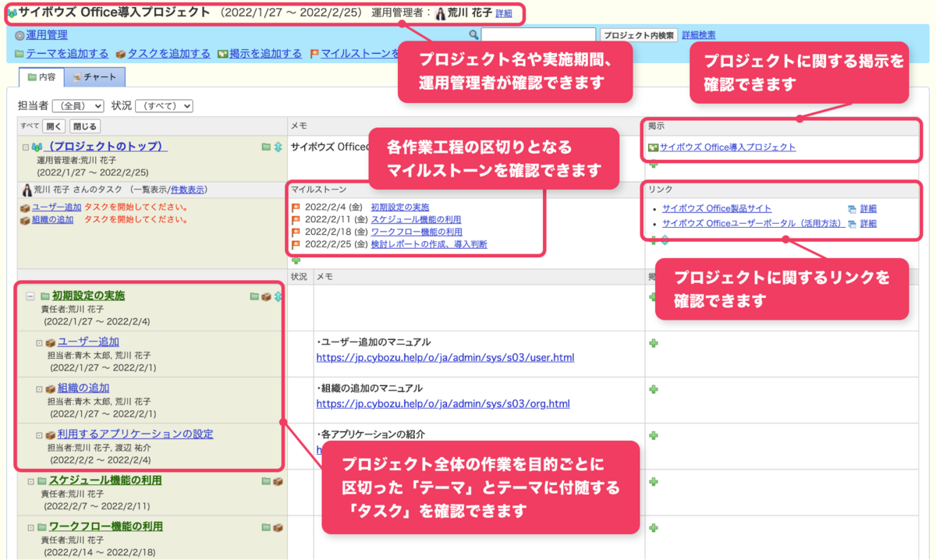Open the 詳細検索 link

[699, 35]
